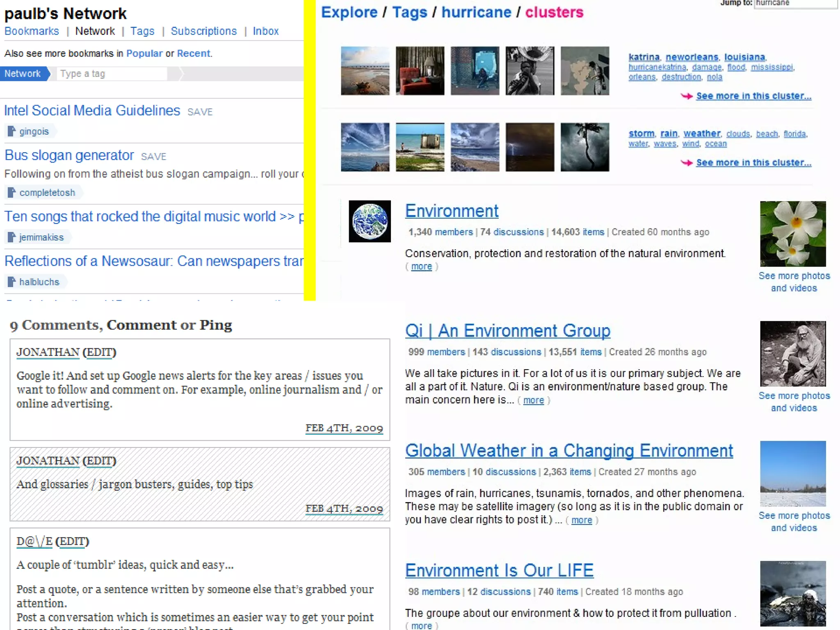Open the neworleans tag link
The image size is (840, 630).
(x=692, y=57)
